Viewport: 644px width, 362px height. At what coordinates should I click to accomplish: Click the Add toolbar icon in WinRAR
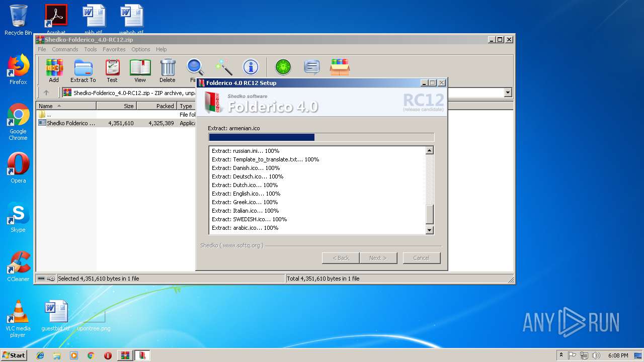click(54, 70)
